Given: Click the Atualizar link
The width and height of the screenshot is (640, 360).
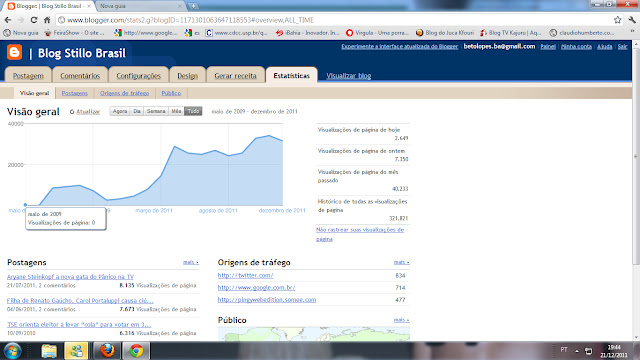Looking at the screenshot, I should (88, 111).
